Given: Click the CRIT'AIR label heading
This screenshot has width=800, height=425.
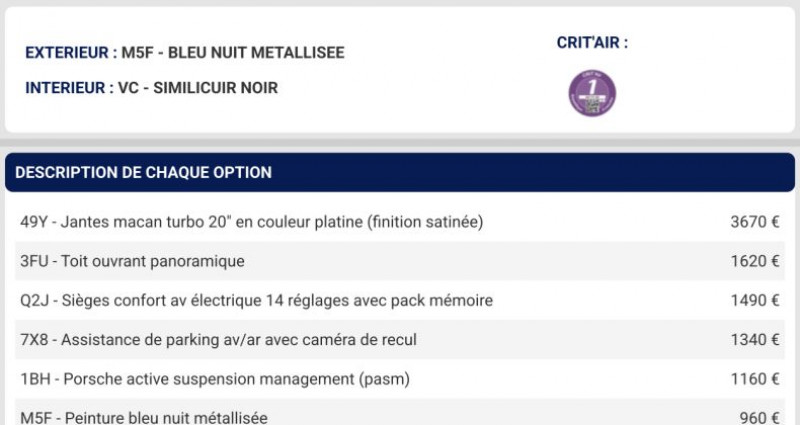Looking at the screenshot, I should (x=592, y=43).
